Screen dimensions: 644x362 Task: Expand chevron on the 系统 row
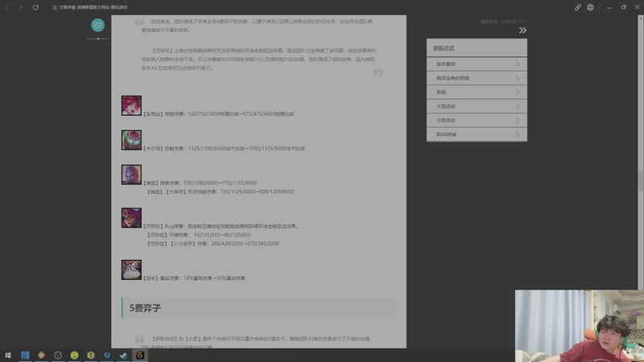click(x=518, y=92)
